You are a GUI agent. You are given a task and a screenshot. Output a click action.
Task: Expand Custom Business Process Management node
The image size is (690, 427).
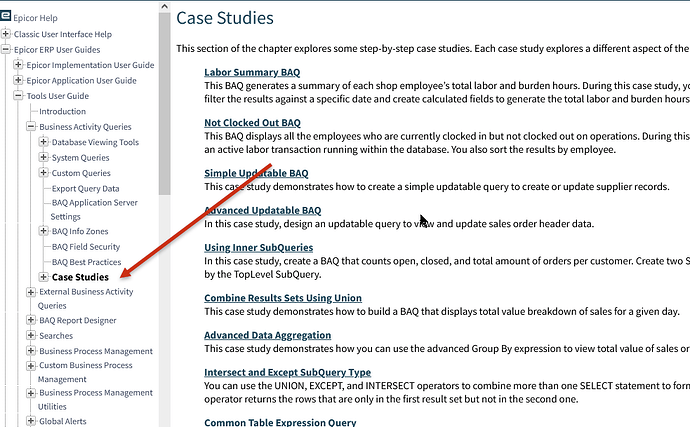(31, 365)
